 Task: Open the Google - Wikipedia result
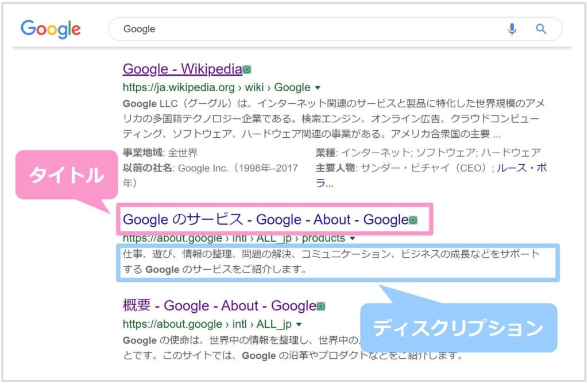pyautogui.click(x=182, y=69)
